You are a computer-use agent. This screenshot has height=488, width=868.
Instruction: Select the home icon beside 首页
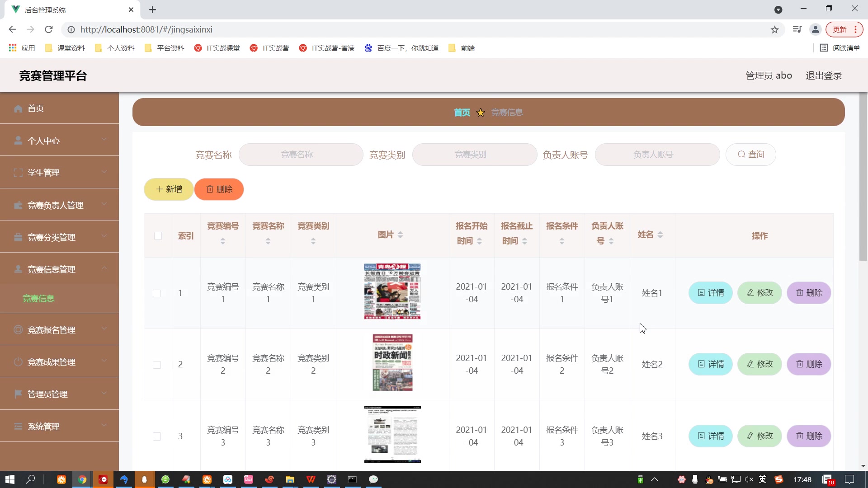tap(18, 108)
